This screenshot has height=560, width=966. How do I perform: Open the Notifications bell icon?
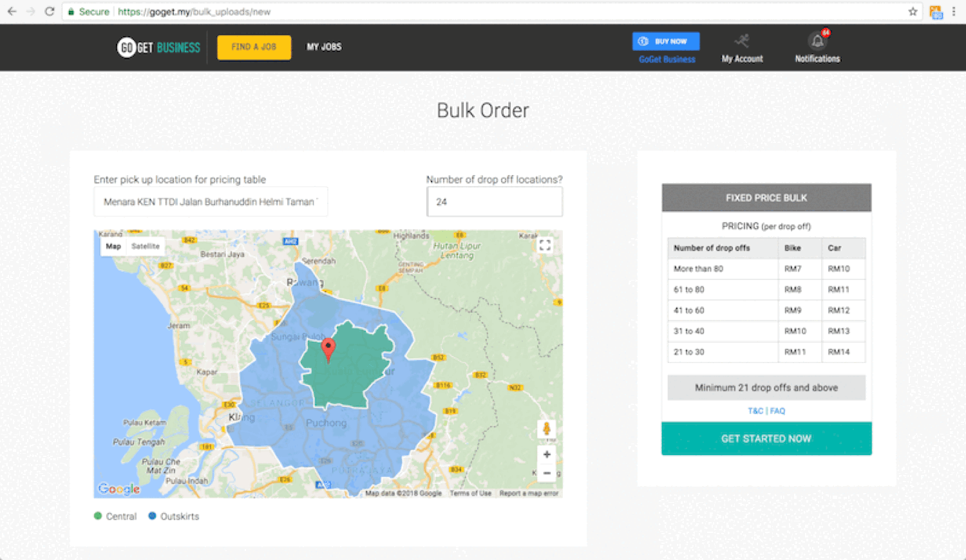817,41
